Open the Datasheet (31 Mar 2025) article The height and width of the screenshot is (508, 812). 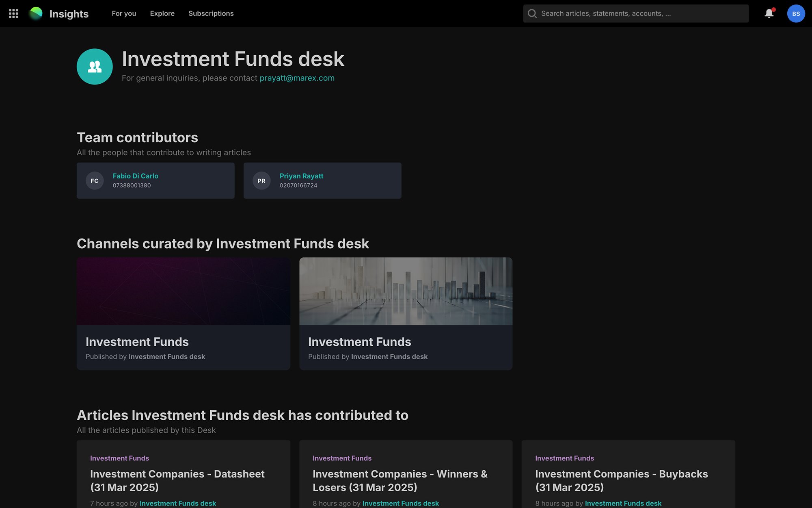pos(177,480)
